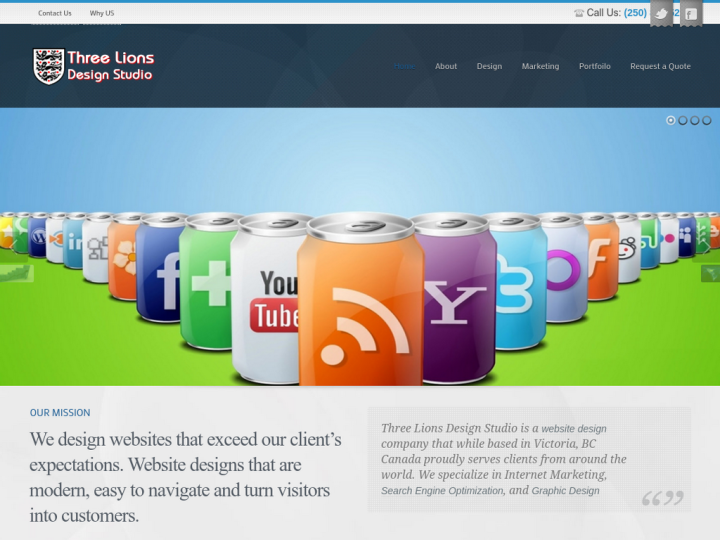Advance slideshow with right arrow
Screen dimensions: 720x540
click(x=709, y=273)
